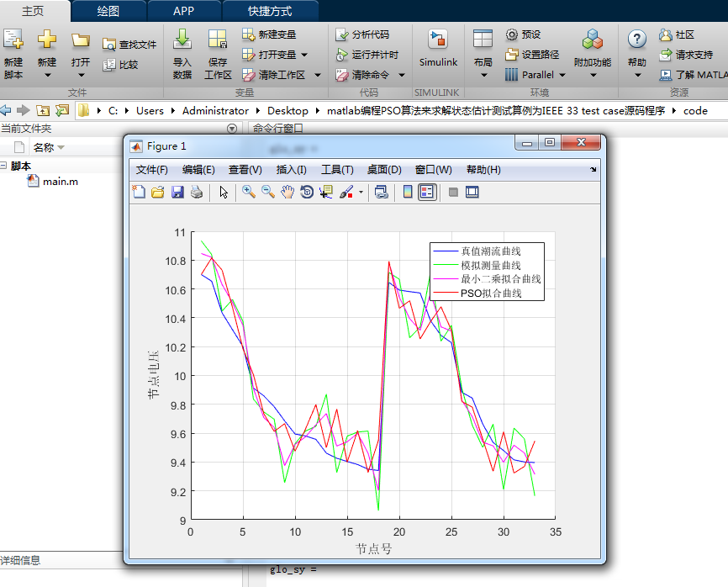The height and width of the screenshot is (587, 728).
Task: Click 保存工作区 (Save Workspace) icon
Action: click(217, 40)
